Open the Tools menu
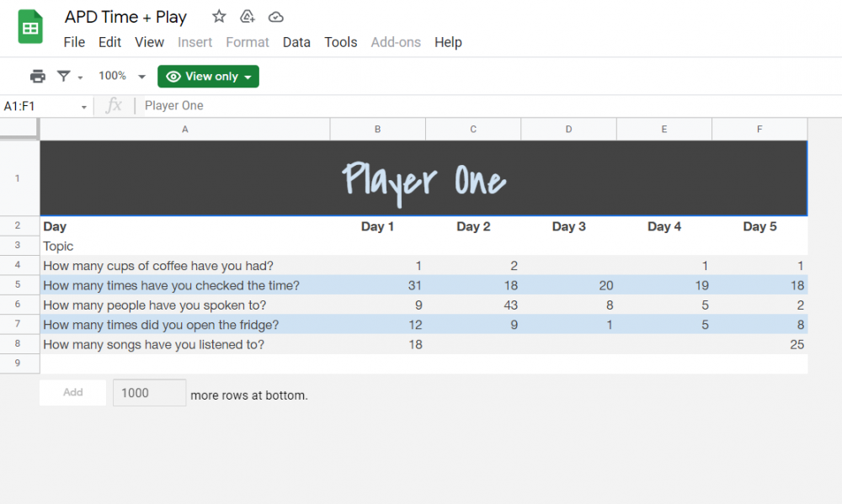This screenshot has height=504, width=842. pyautogui.click(x=341, y=42)
